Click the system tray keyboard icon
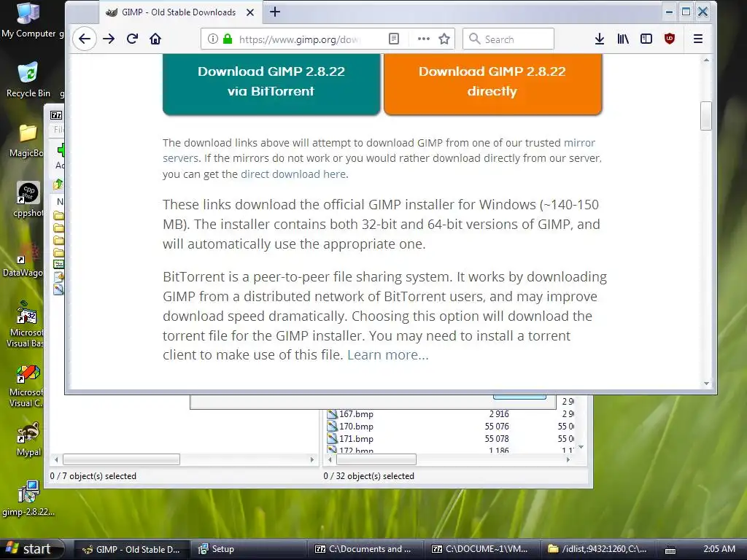The height and width of the screenshot is (560, 747). tap(670, 550)
